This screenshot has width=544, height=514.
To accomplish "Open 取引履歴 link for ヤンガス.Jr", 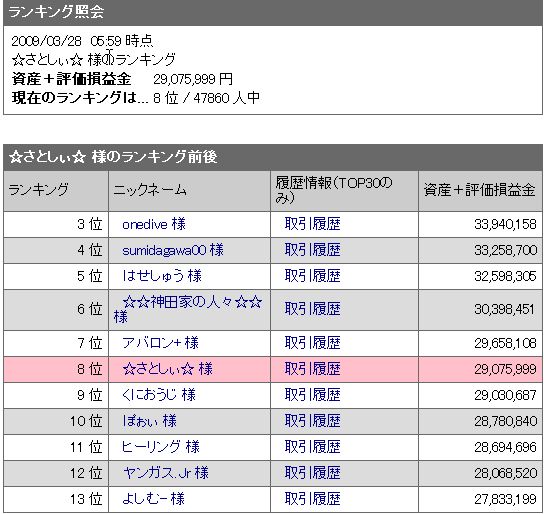I will pyautogui.click(x=312, y=473).
